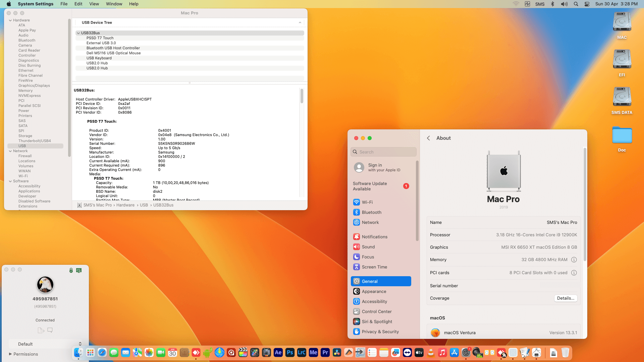Open the SMS DATA drive on desktop
Viewport: 644px width, 362px height.
click(x=622, y=100)
